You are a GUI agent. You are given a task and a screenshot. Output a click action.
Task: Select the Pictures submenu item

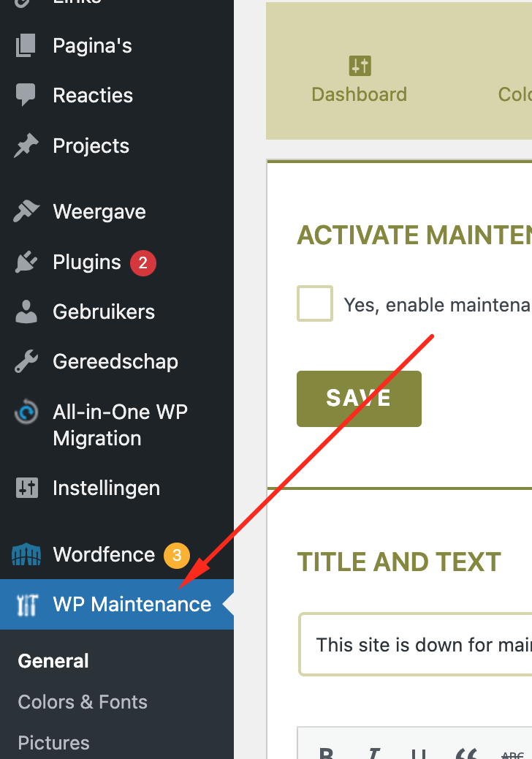tap(53, 742)
